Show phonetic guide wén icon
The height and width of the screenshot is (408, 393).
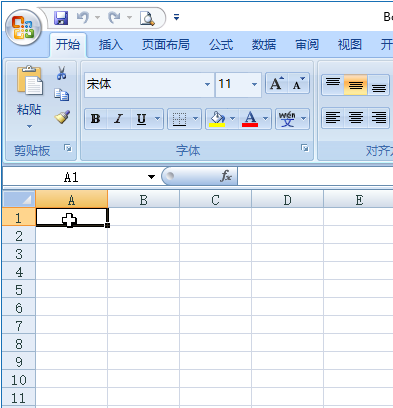point(287,118)
